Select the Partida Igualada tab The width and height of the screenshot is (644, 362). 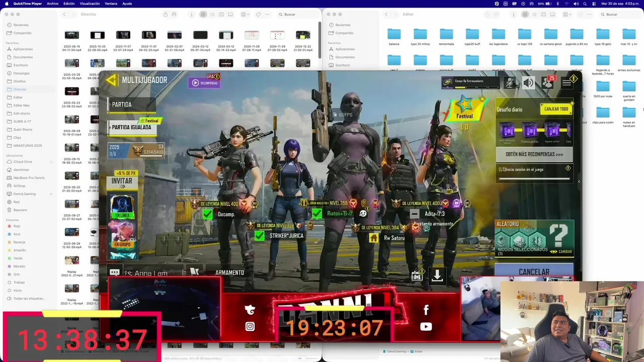coord(132,127)
